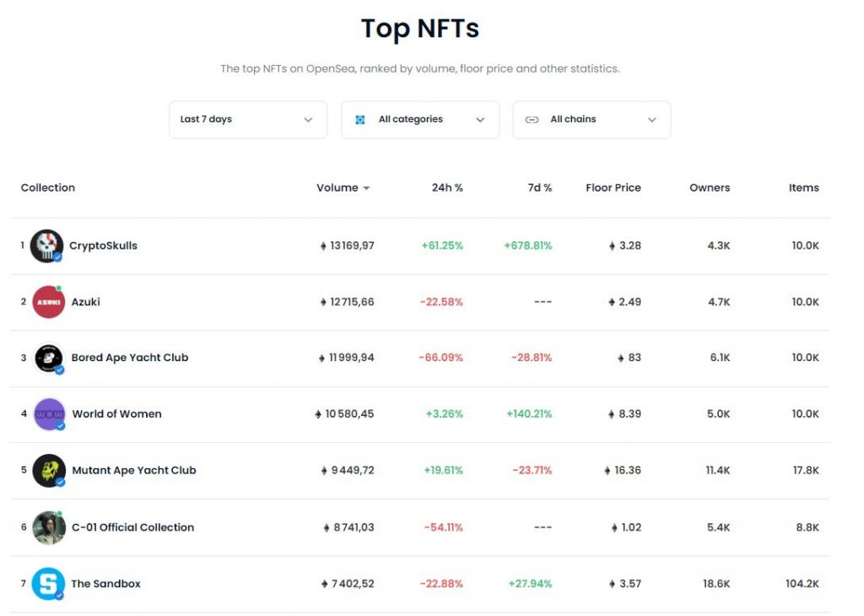Click the +678.81% 7d change

528,246
